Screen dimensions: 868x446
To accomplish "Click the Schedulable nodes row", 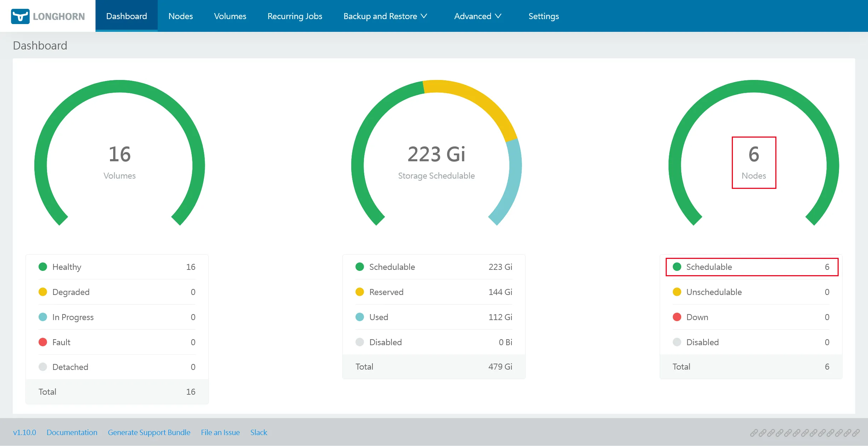I will (x=752, y=267).
